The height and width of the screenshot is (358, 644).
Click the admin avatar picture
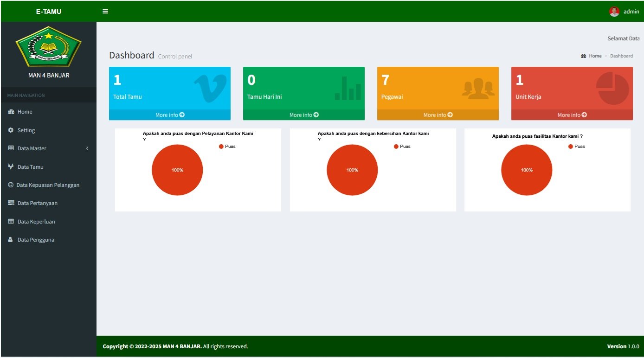click(614, 12)
